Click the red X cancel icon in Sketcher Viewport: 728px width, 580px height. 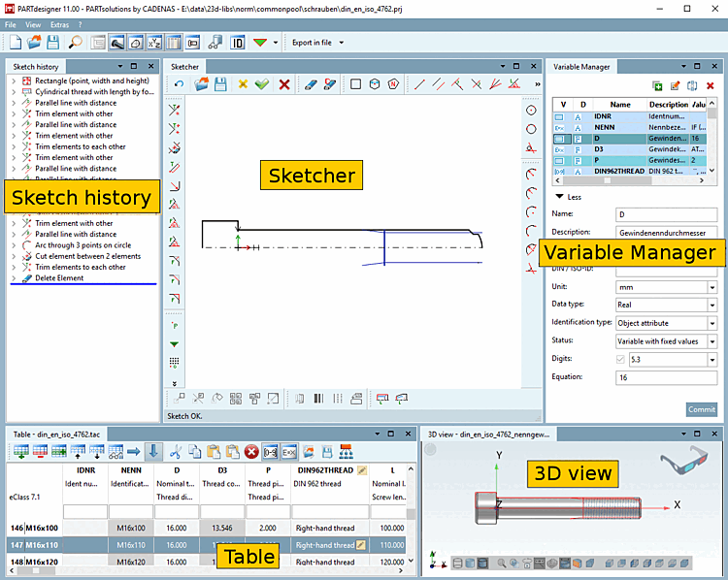click(284, 85)
